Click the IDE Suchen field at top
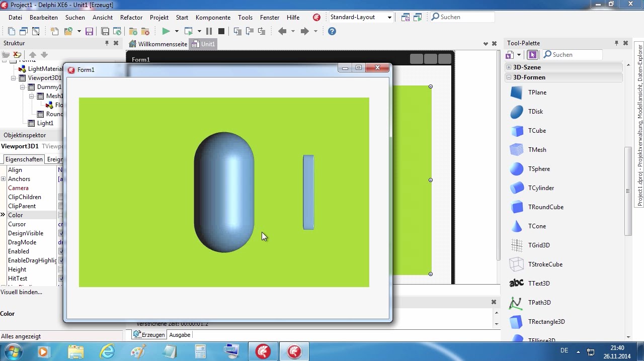 coord(462,17)
